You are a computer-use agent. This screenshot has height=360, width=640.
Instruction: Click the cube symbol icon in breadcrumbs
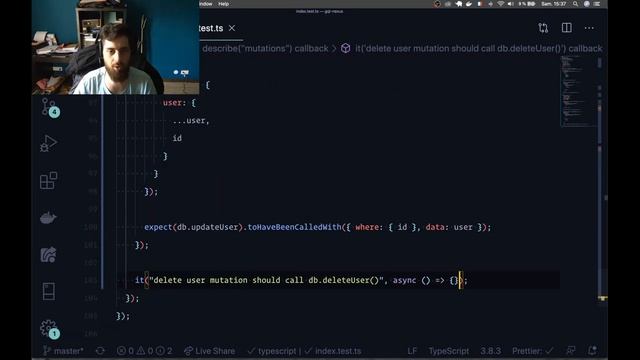click(x=346, y=49)
